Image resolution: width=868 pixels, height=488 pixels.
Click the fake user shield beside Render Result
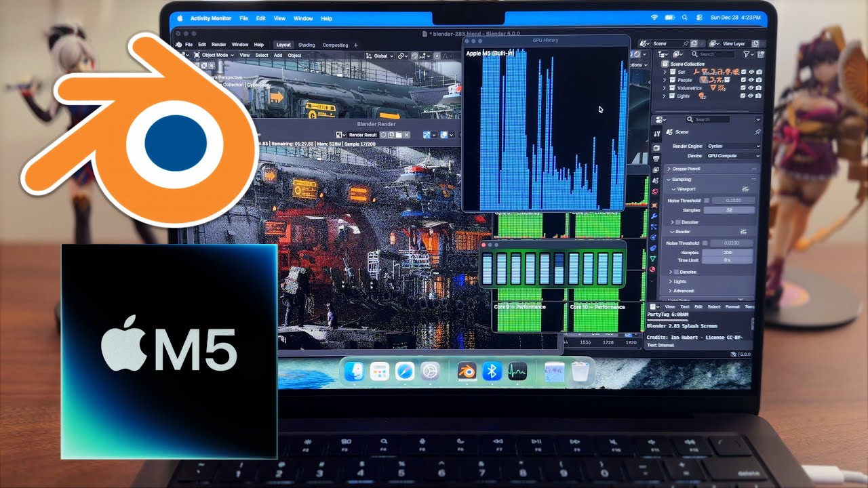383,135
